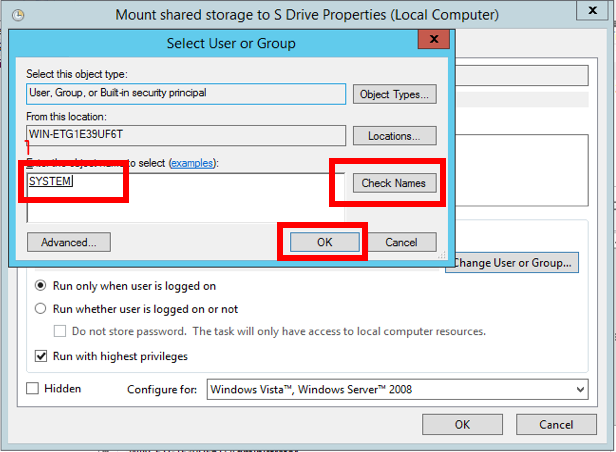
Task: Click the task scheduler clock icon in title bar
Action: pyautogui.click(x=18, y=15)
